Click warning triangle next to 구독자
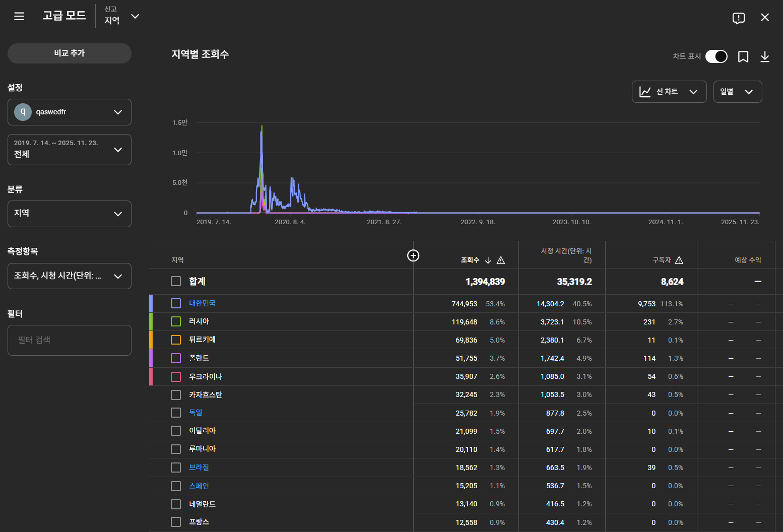The image size is (783, 532). 679,260
